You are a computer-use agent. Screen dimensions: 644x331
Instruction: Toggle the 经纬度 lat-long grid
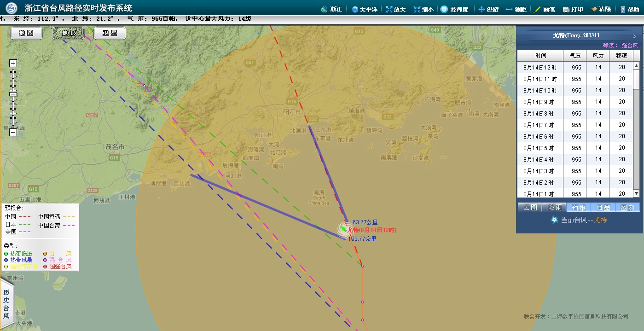pos(454,9)
